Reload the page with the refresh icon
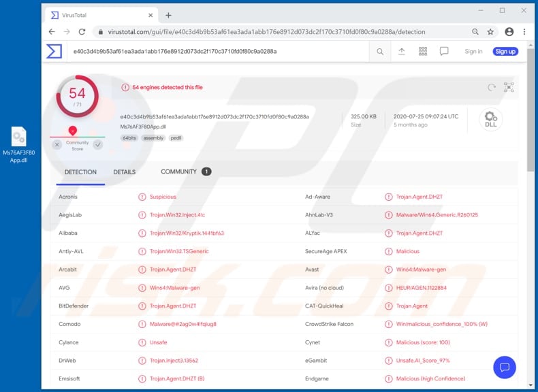This screenshot has height=392, width=538. pyautogui.click(x=82, y=32)
